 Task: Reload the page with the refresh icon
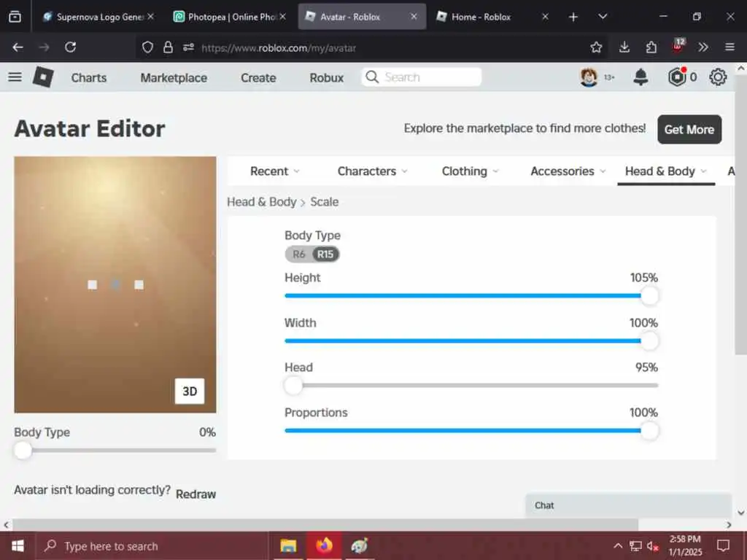pos(71,47)
